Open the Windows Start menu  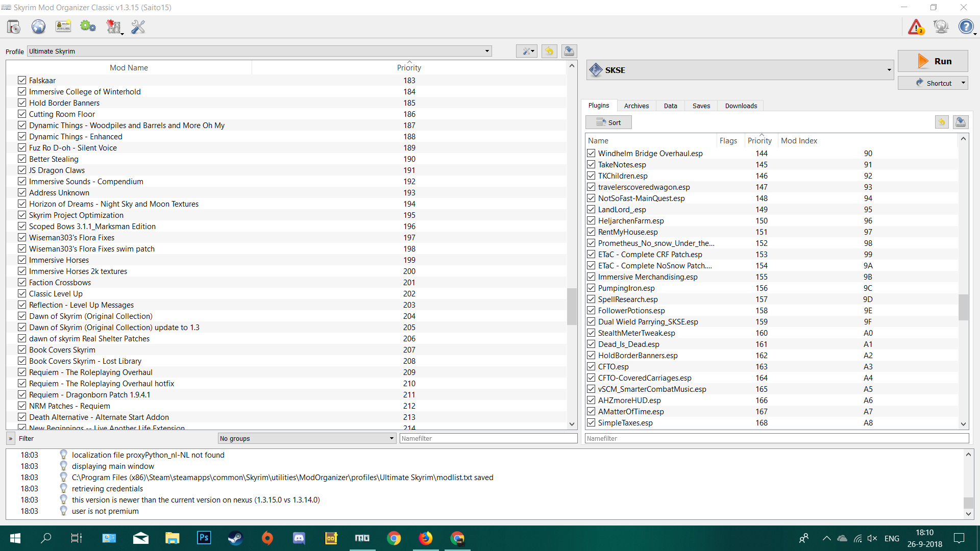[15, 538]
